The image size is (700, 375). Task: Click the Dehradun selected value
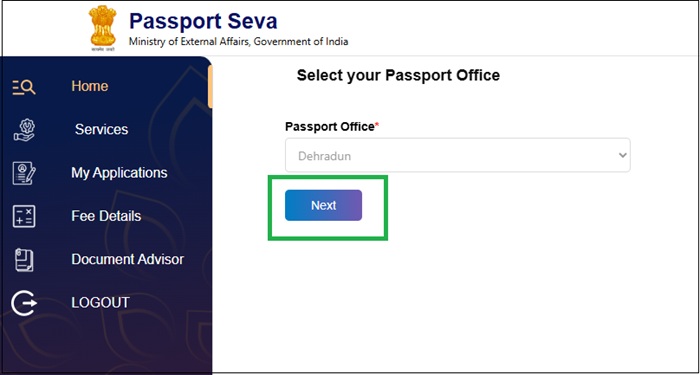click(x=325, y=156)
